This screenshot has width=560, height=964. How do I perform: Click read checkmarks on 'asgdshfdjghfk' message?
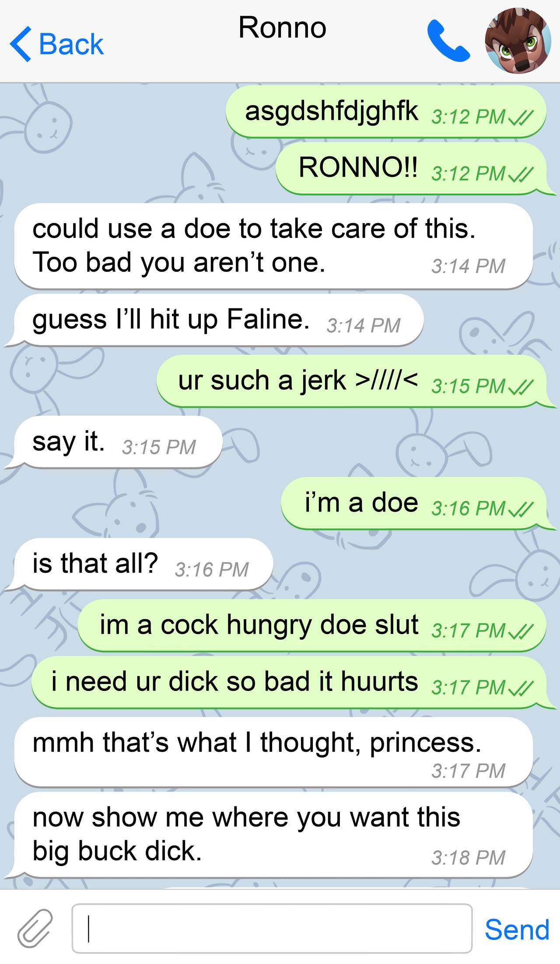tap(521, 117)
